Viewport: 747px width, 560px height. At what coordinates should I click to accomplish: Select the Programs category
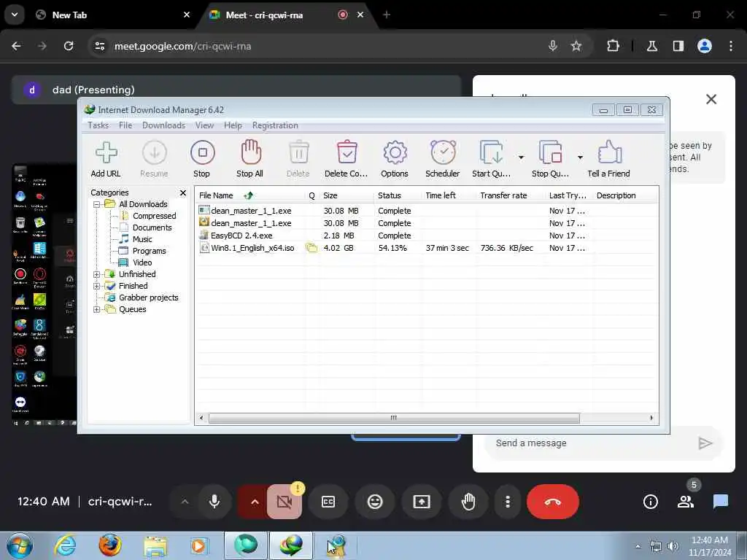click(149, 251)
